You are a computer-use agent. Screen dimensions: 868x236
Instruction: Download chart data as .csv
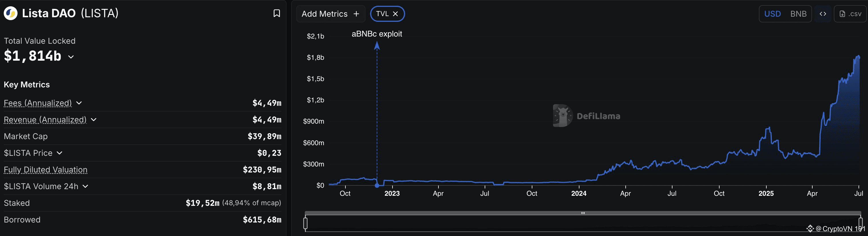850,14
